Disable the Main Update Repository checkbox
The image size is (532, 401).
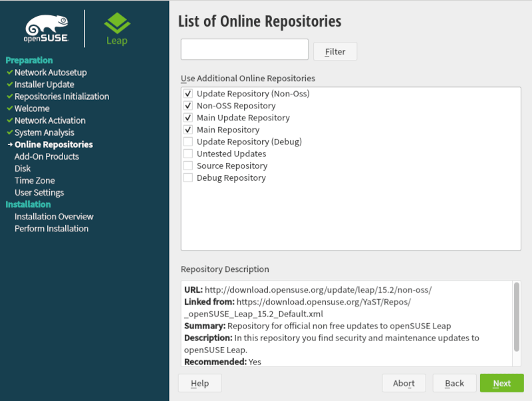(x=188, y=118)
